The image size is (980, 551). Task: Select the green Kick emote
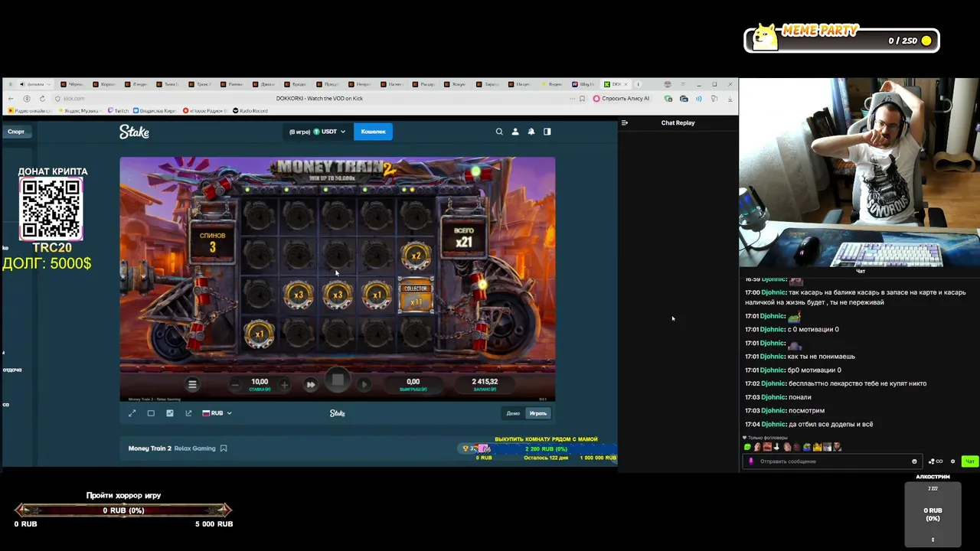point(747,447)
